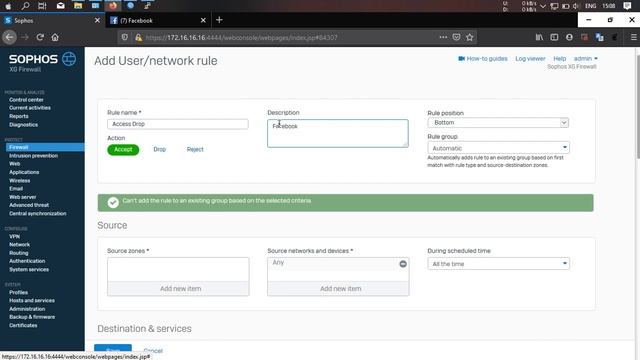The image size is (640, 360).
Task: Open a new browser tab
Action: click(x=219, y=20)
